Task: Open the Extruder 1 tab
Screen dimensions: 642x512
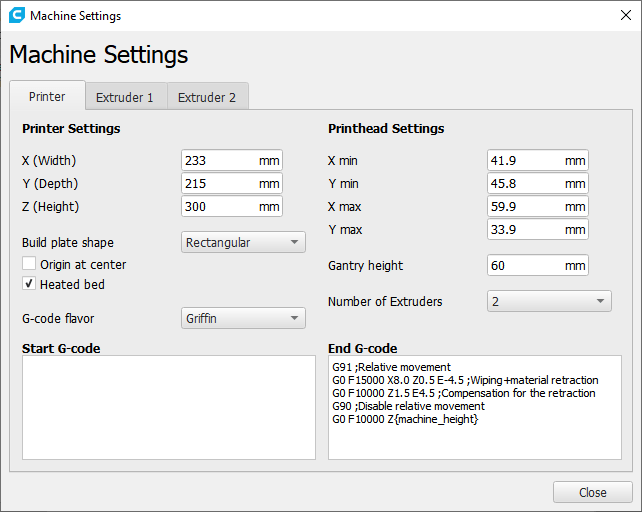Action: click(x=124, y=97)
